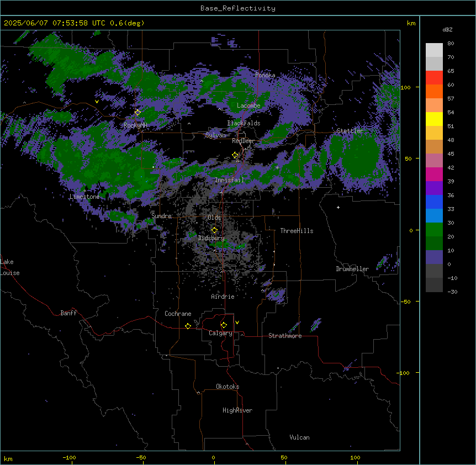Click the 50 tick label on right axis
The height and width of the screenshot is (465, 476).
(x=408, y=158)
